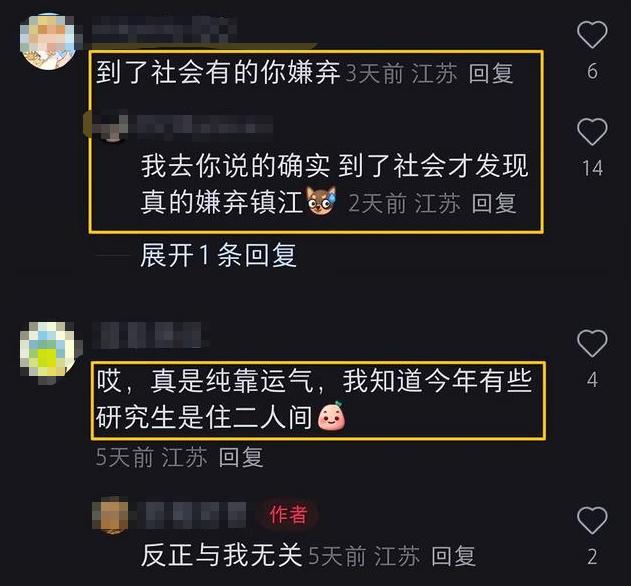This screenshot has width=631, height=586.
Task: Open the blurred username beside 作者 badge
Action: click(x=191, y=515)
